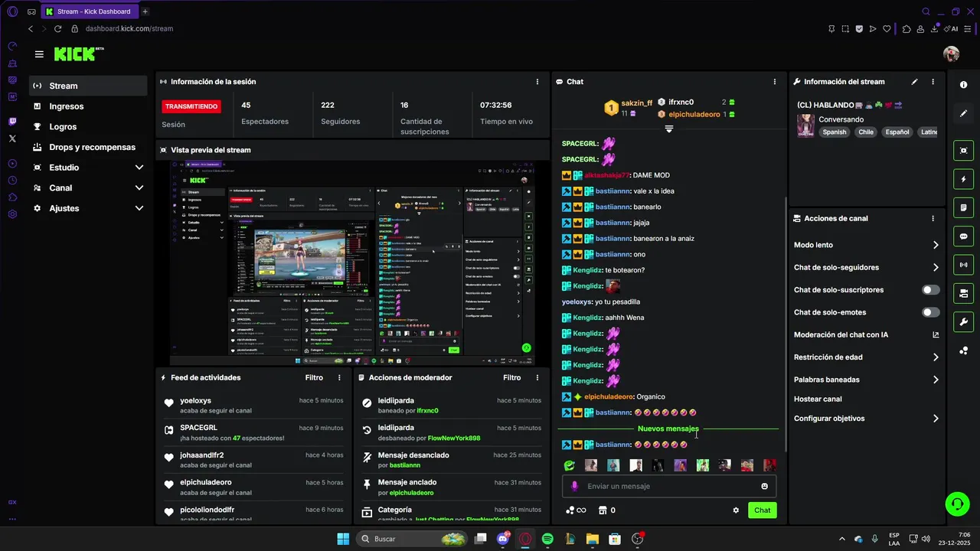The width and height of the screenshot is (980, 551).
Task: Click the user profile avatar
Action: tap(952, 54)
